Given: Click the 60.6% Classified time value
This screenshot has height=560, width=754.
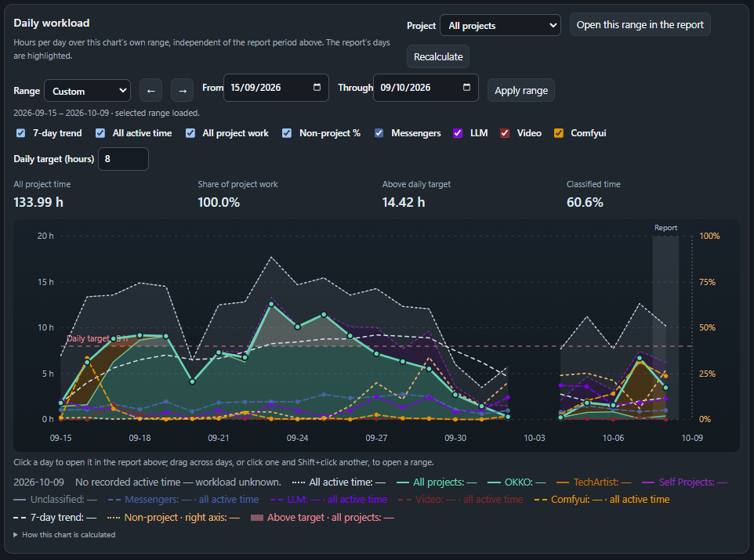Looking at the screenshot, I should 585,202.
